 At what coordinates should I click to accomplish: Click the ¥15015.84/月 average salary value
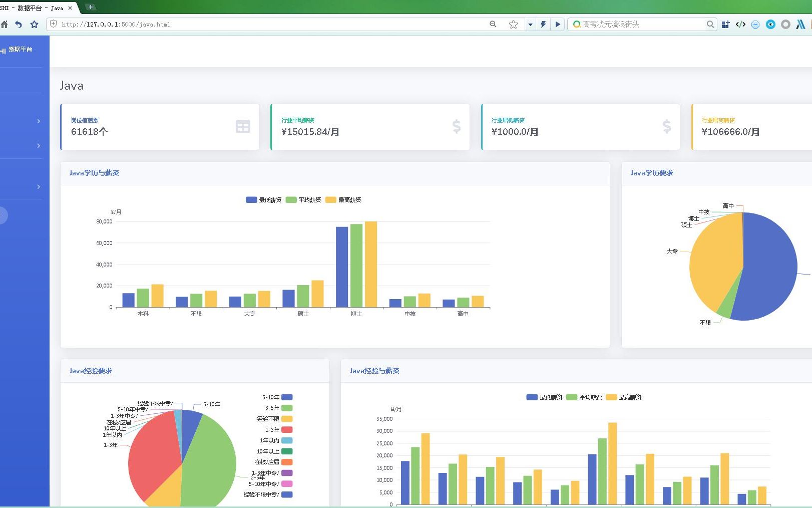(x=310, y=132)
